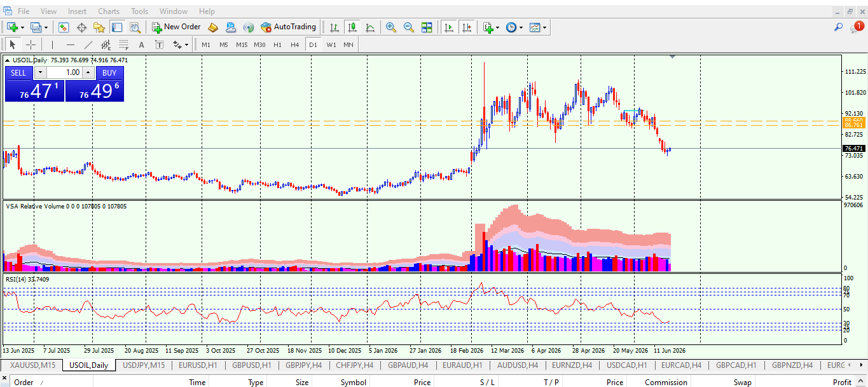Toggle the Market Watch window icon

coord(64,27)
